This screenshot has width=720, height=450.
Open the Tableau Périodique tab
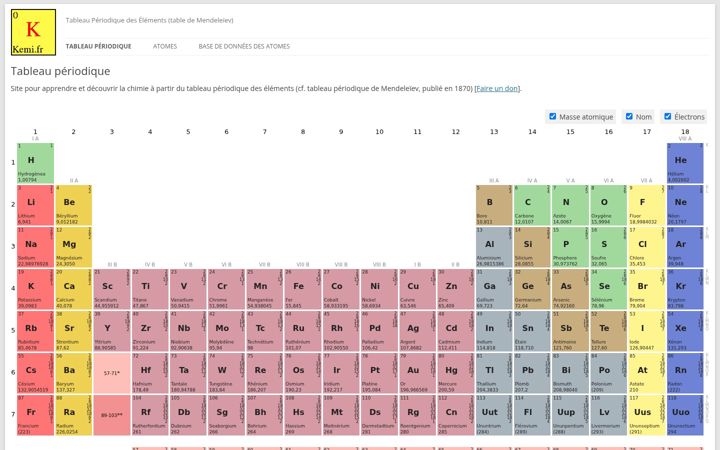click(x=98, y=46)
